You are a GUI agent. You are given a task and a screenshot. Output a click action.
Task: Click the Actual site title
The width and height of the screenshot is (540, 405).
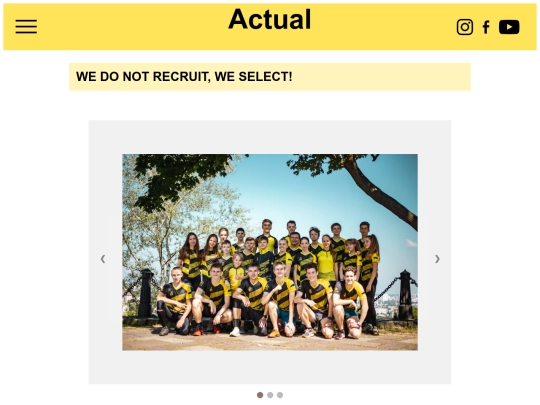pyautogui.click(x=270, y=19)
